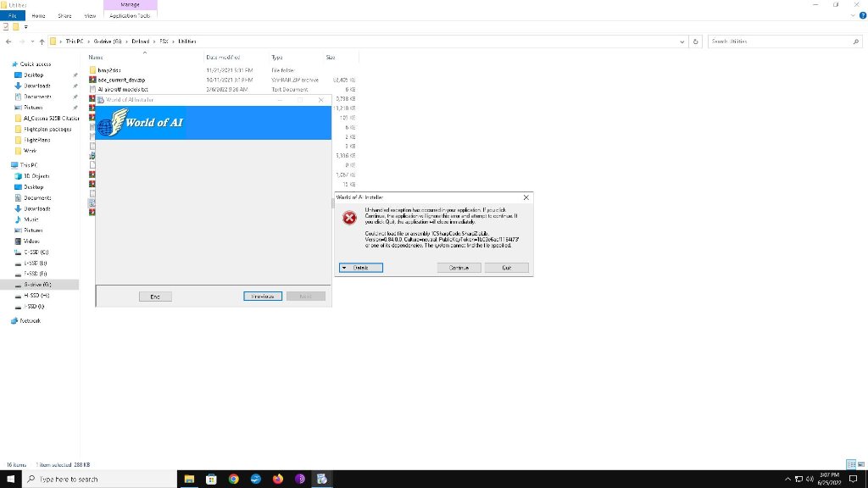Image resolution: width=868 pixels, height=488 pixels.
Task: Launch Firefox from the taskbar
Action: [x=277, y=479]
